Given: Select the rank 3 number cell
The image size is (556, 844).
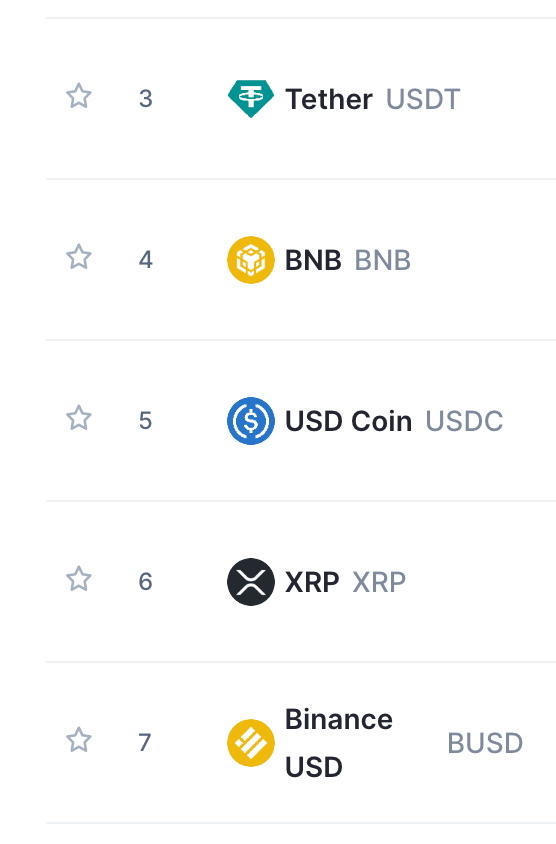Looking at the screenshot, I should (146, 99).
